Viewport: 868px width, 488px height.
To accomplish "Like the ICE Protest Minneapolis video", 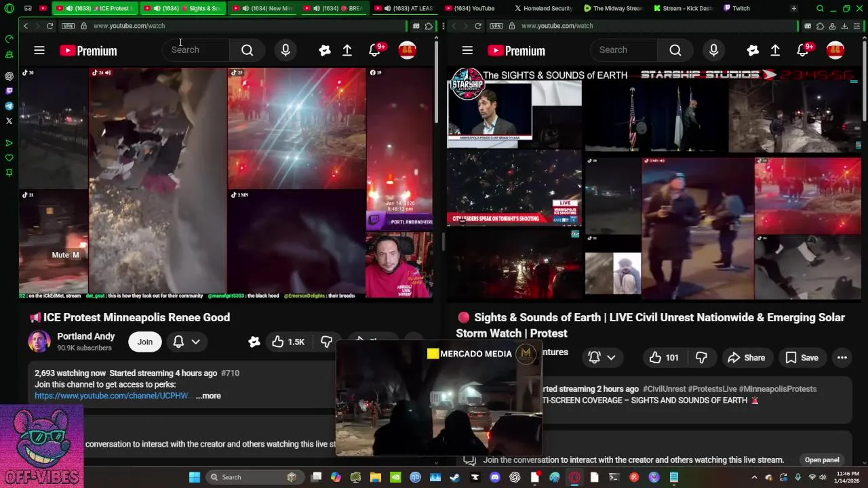I will coord(288,342).
